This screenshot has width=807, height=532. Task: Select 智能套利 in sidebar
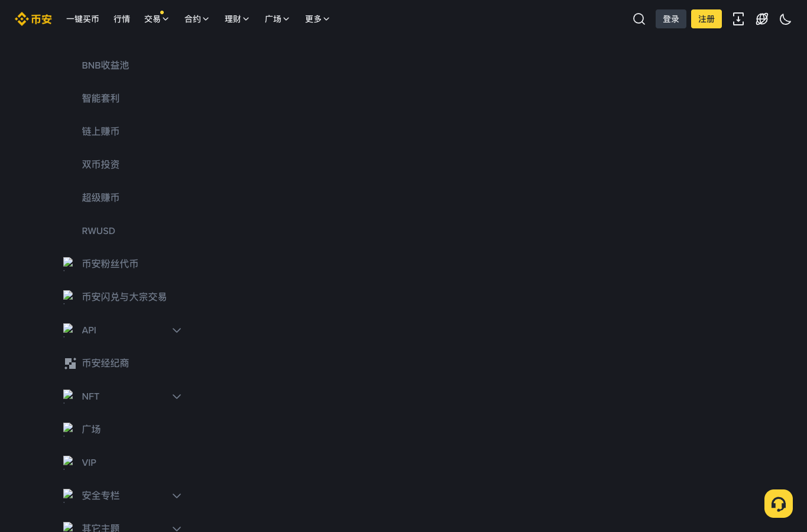(x=101, y=98)
